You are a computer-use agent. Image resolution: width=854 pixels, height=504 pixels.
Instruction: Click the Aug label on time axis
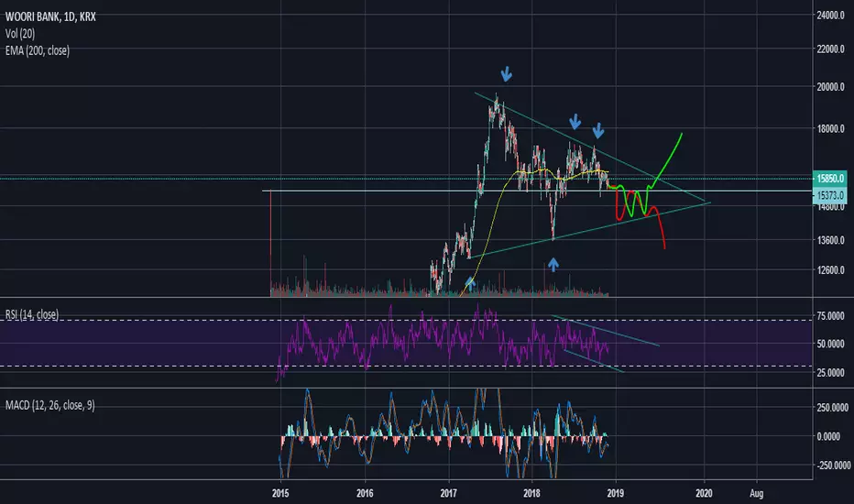coord(756,493)
